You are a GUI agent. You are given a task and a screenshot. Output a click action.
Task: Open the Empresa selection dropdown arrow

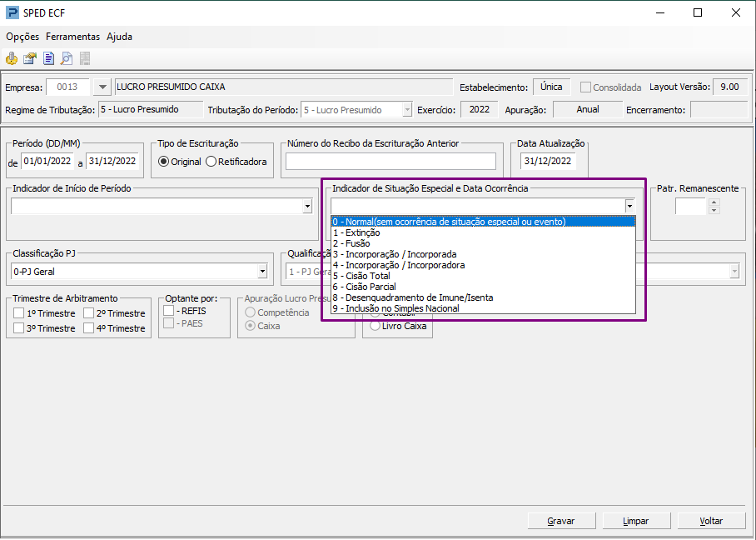click(x=102, y=87)
